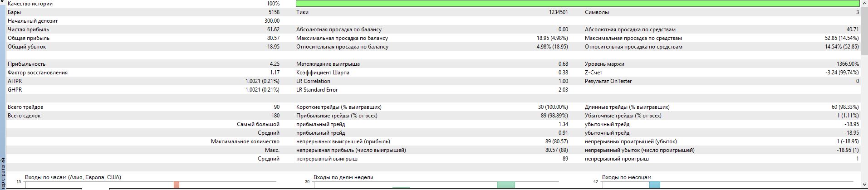This screenshot has height=190, width=868.
Task: Click the net profit value 61.62
Action: tap(274, 29)
